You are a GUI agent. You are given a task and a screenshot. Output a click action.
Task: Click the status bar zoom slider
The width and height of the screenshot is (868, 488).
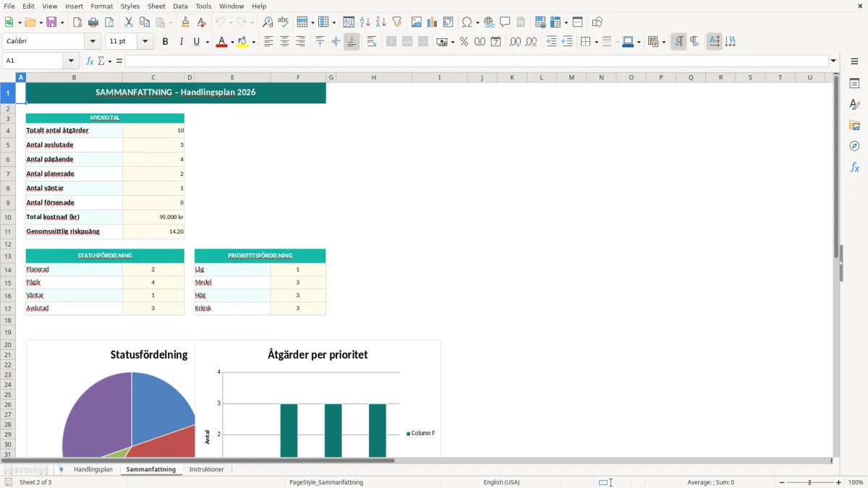click(x=810, y=482)
